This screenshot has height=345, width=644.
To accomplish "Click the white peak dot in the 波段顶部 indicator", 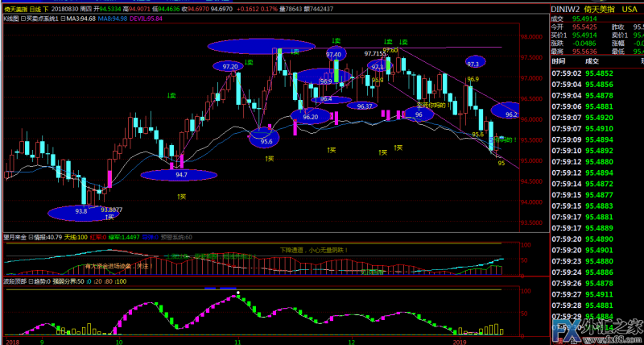I will 237,293.
